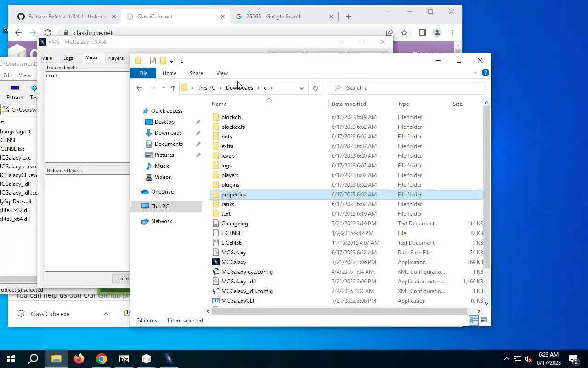Open 7-Zip from the taskbar

coord(124,359)
